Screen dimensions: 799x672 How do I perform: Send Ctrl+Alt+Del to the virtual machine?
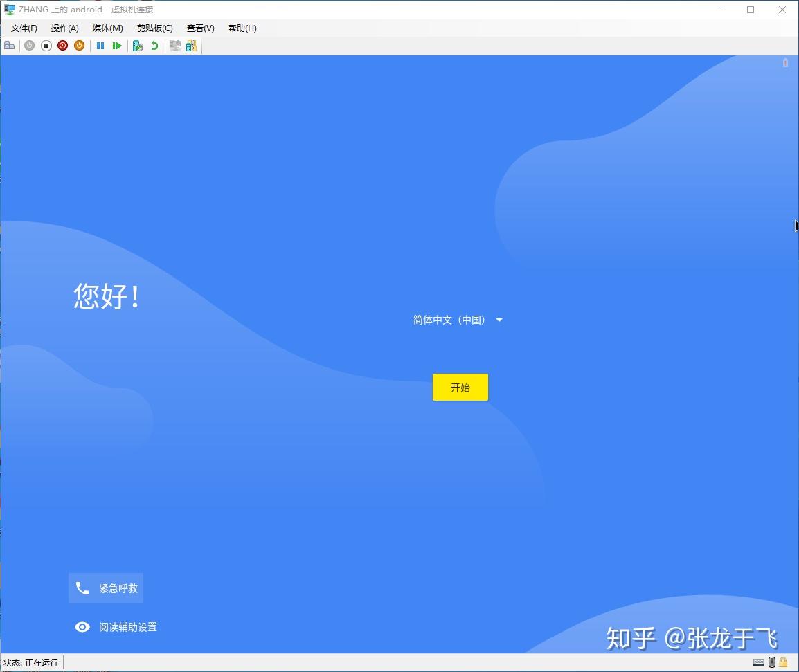tap(9, 46)
